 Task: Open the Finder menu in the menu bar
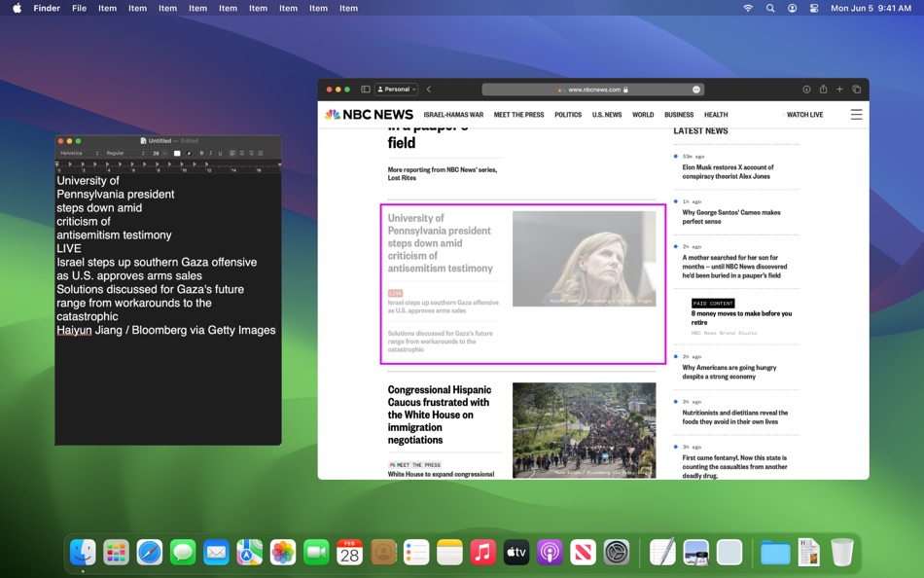47,8
